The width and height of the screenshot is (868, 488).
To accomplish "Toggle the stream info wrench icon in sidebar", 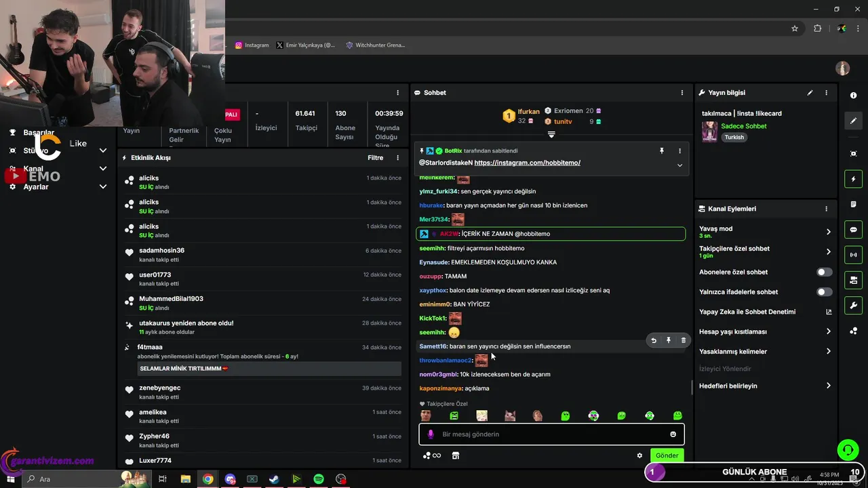I will click(853, 305).
